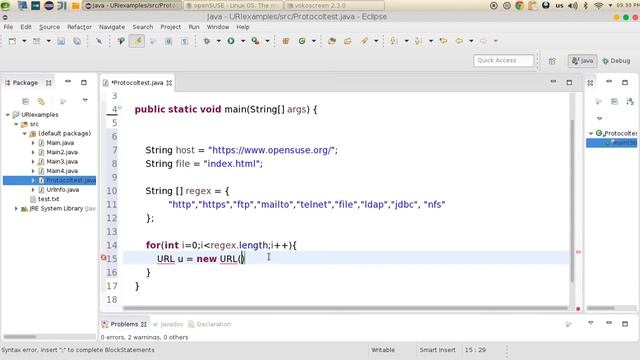640x360 pixels.
Task: Click the Debug bug toolbar icon
Action: click(207, 41)
